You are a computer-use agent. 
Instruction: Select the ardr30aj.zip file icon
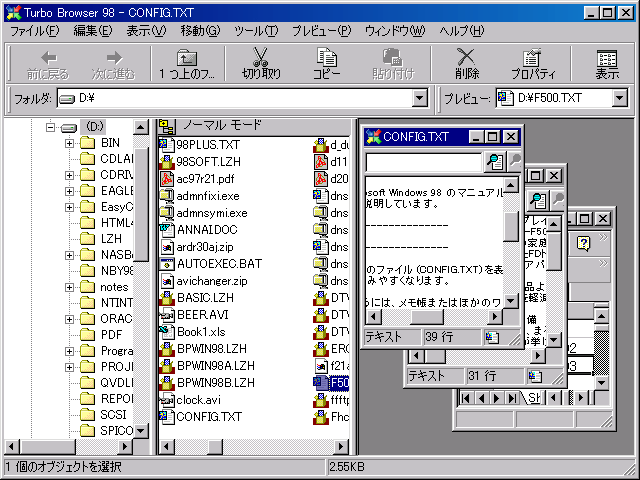166,247
